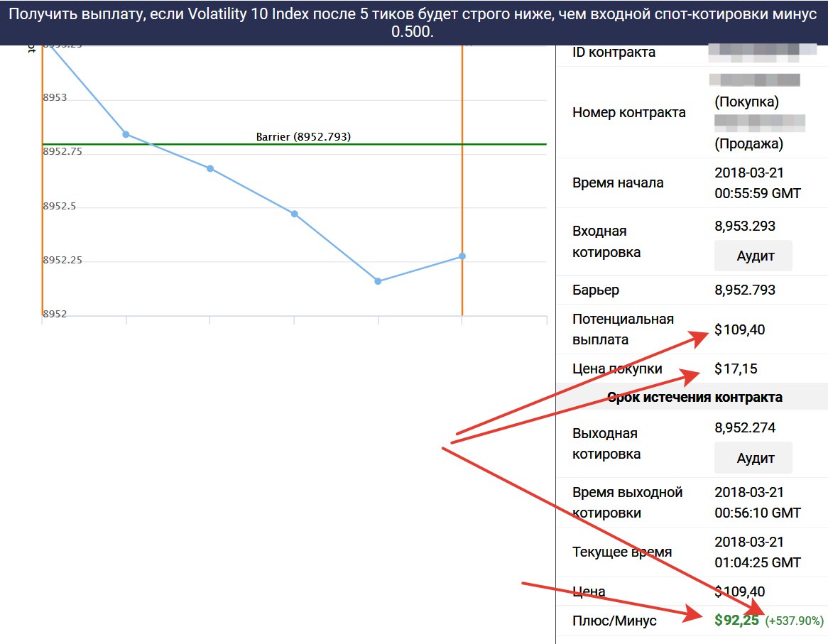The width and height of the screenshot is (828, 644).
Task: Click the second tick point just below the barrier
Action: pos(210,168)
